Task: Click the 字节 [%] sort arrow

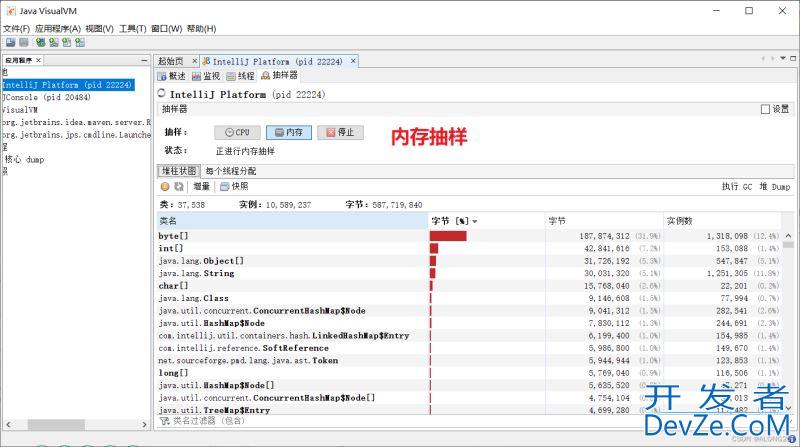Action: 475,221
